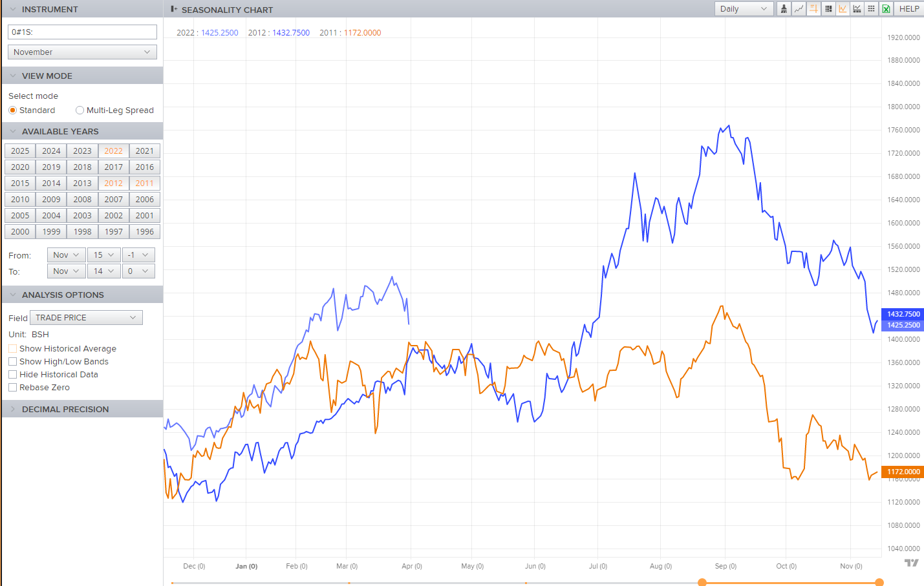Select year 2008
Image resolution: width=924 pixels, height=586 pixels.
(x=82, y=199)
